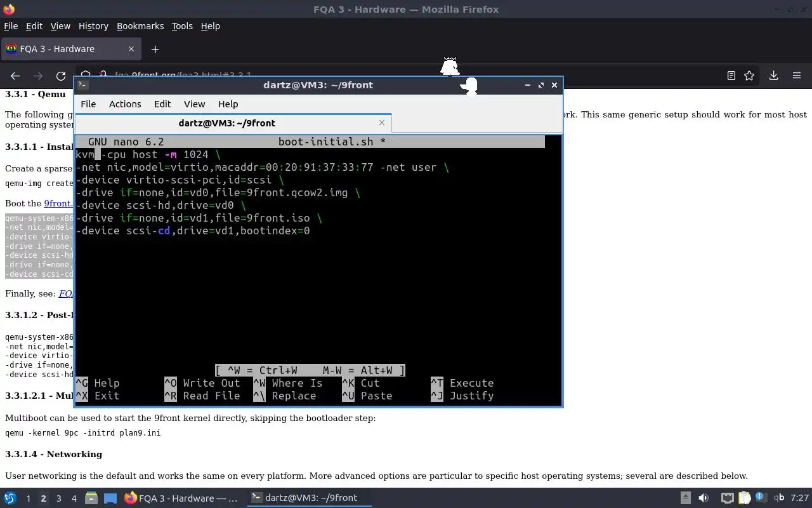Click the shield tracking protection icon
The height and width of the screenshot is (508, 812).
(86, 74)
